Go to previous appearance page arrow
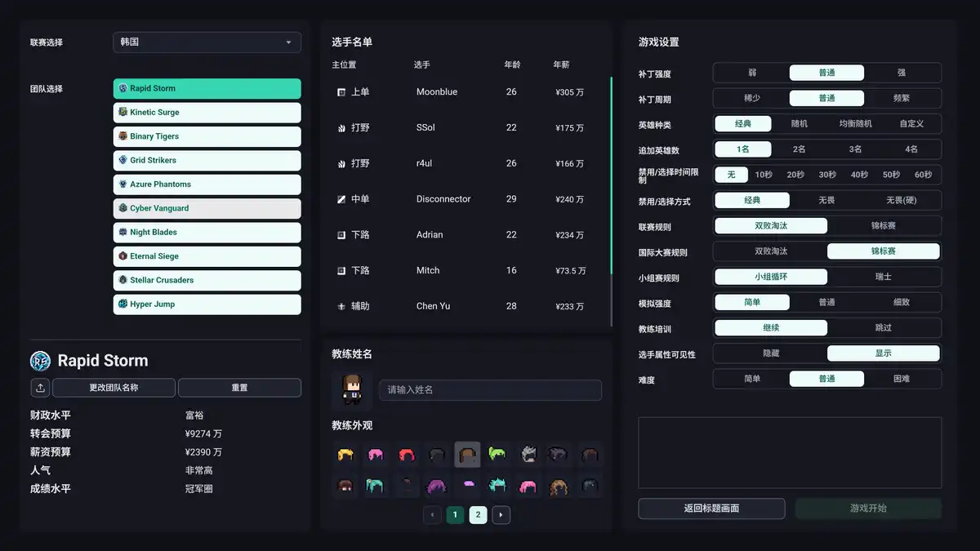This screenshot has width=980, height=551. [432, 515]
